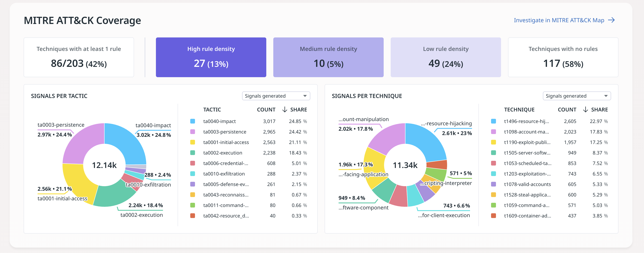
Task: Click 12.14k total in tactic donut
Action: click(x=104, y=165)
